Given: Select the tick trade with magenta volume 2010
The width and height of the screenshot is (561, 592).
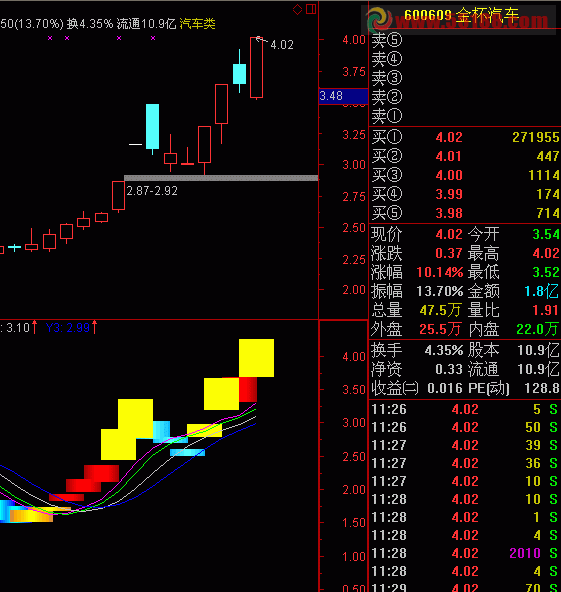Looking at the screenshot, I should click(x=465, y=553).
